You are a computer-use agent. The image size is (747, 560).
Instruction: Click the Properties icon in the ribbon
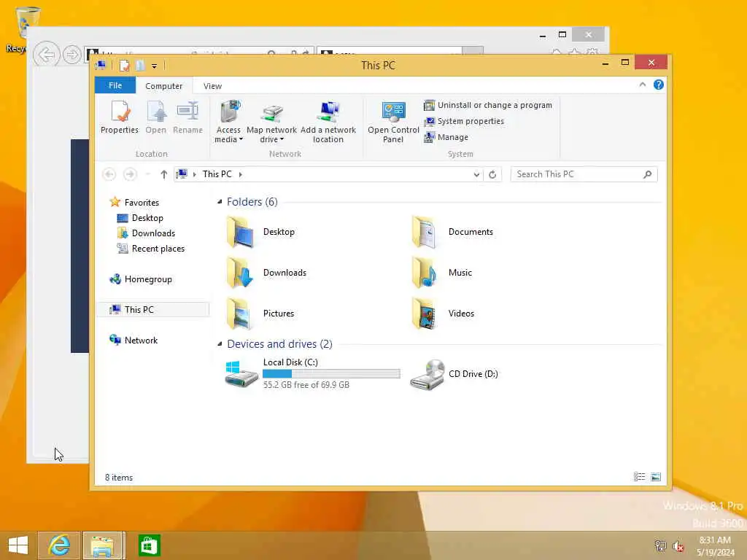120,117
